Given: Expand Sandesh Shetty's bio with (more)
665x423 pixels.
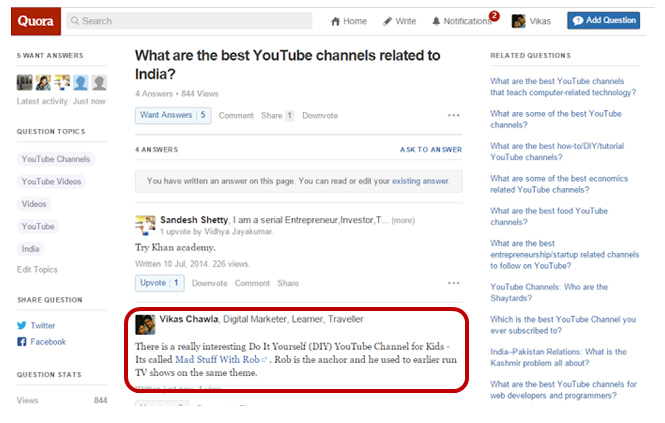Looking at the screenshot, I should point(403,220).
